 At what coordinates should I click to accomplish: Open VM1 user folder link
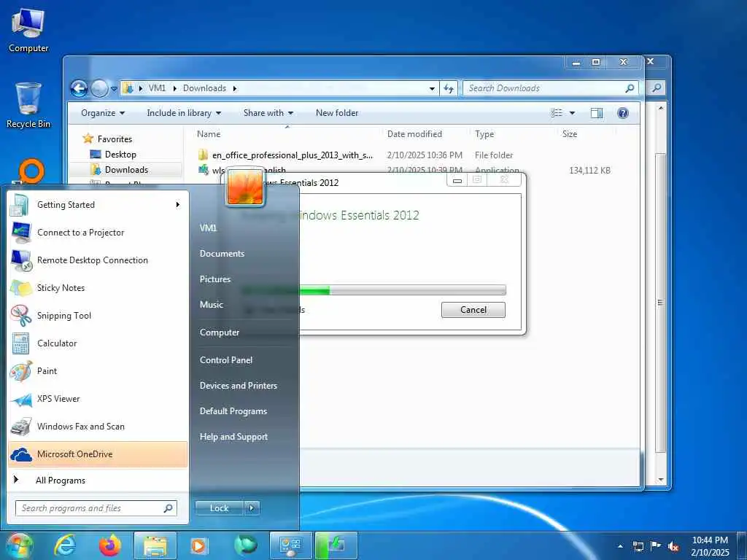click(x=208, y=228)
